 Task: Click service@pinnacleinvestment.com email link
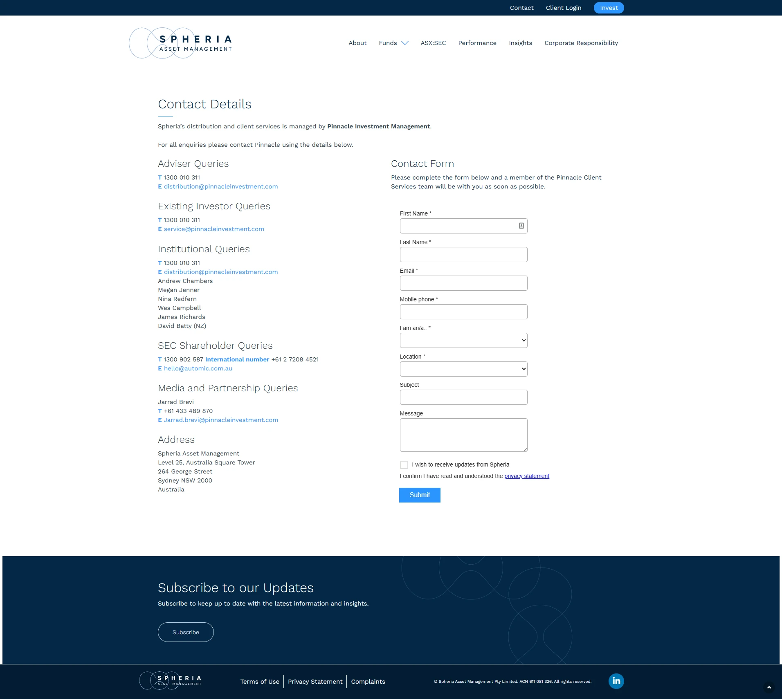tap(214, 229)
